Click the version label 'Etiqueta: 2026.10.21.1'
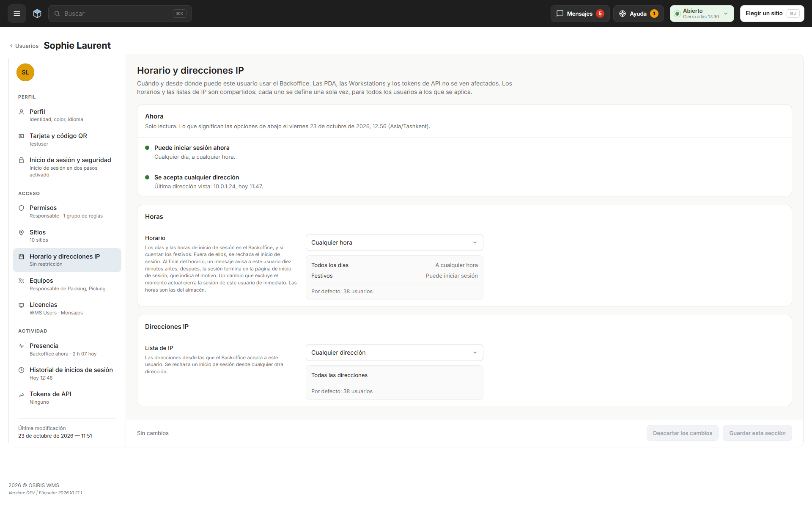The image size is (812, 507). (x=60, y=493)
